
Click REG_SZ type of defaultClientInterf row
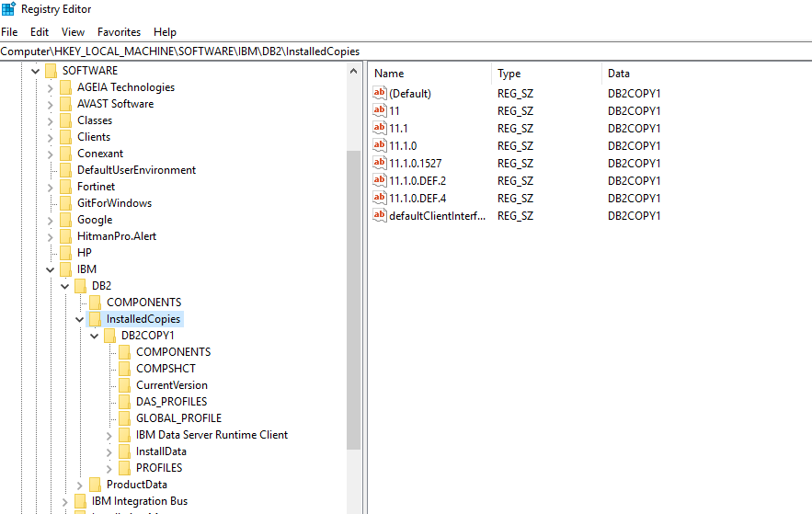515,216
